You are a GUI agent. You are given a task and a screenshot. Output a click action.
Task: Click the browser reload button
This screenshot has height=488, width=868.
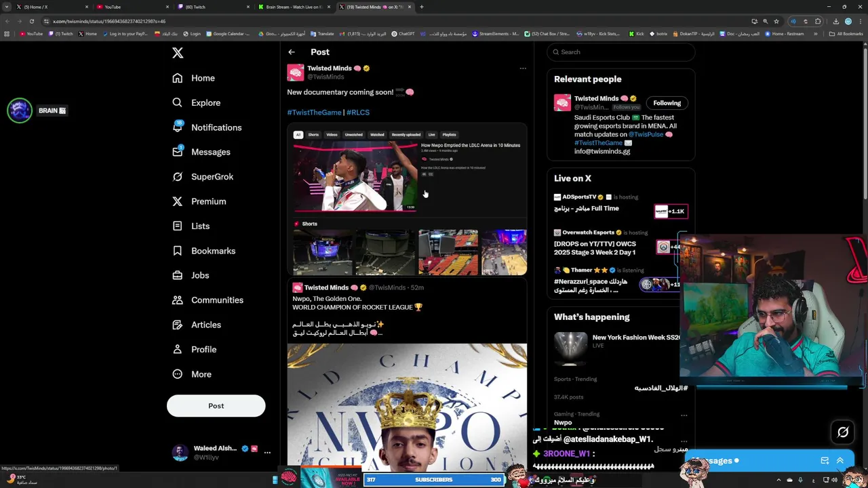coord(31,21)
